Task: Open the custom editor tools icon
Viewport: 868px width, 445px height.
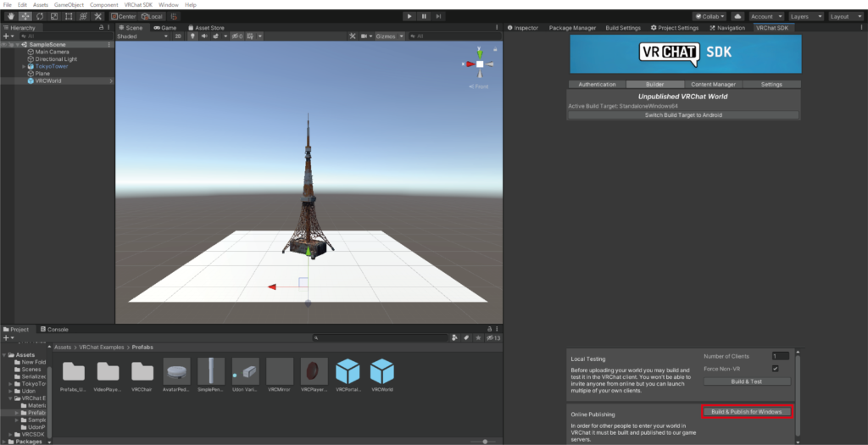Action: (98, 16)
